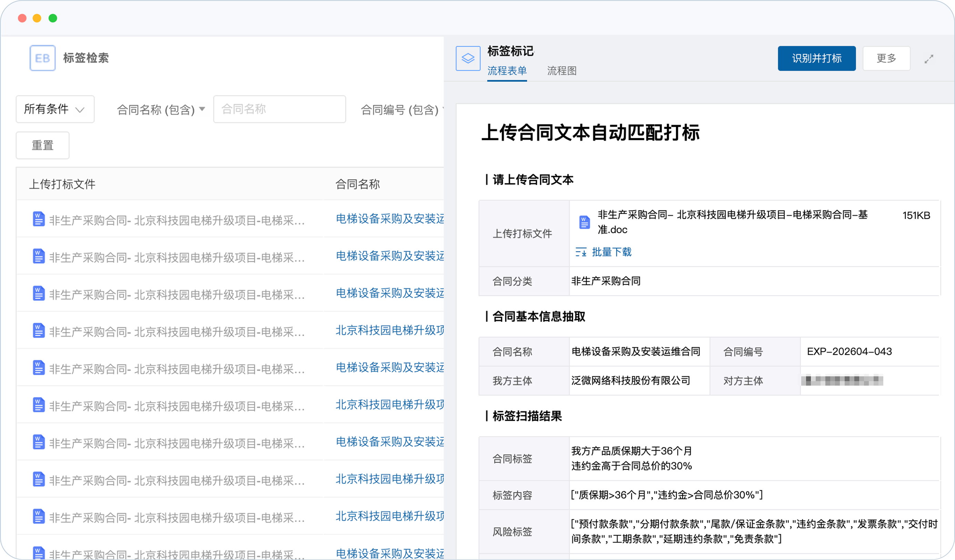Click 非生产采购合同 value in 合同分类
This screenshot has width=955, height=560.
[606, 281]
